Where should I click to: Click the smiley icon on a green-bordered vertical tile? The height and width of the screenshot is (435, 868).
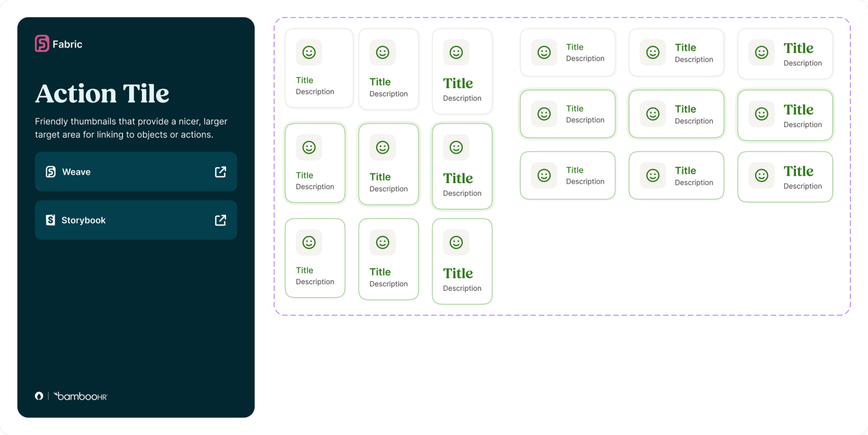pyautogui.click(x=309, y=147)
